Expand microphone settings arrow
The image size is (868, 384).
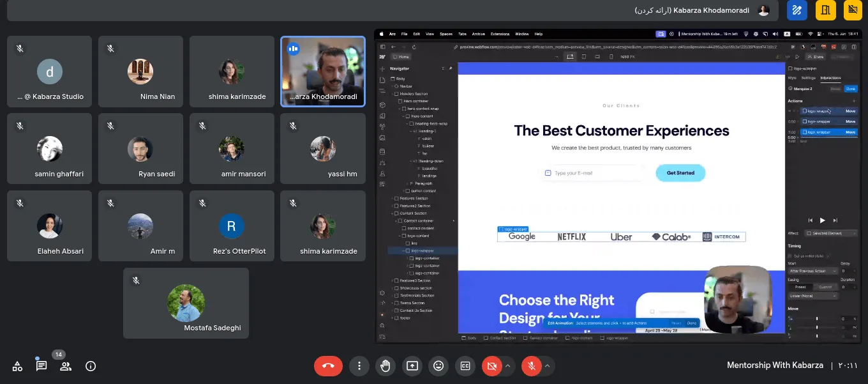pos(547,366)
